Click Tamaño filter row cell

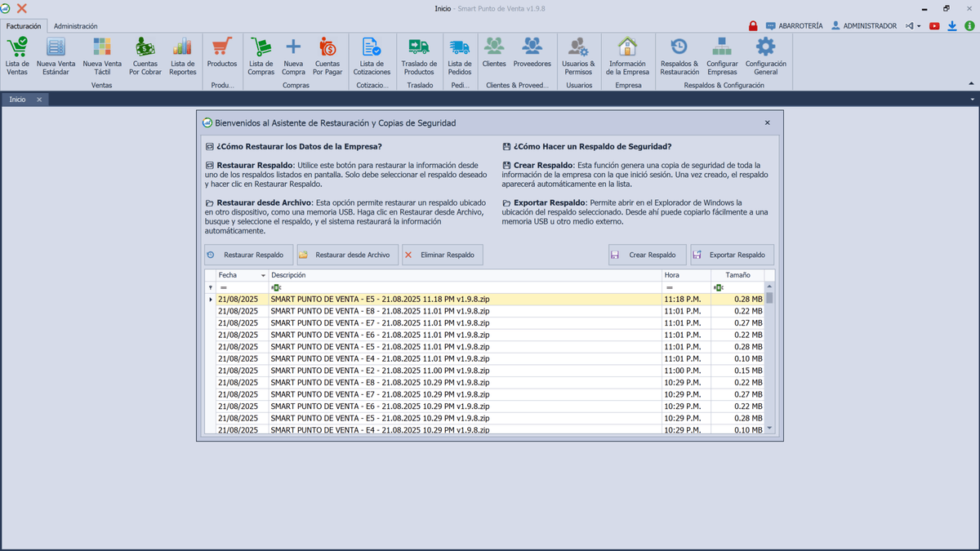point(737,287)
